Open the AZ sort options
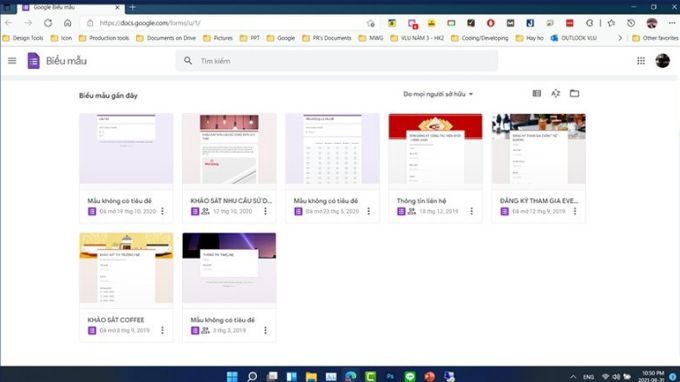The width and height of the screenshot is (680, 382). [556, 93]
